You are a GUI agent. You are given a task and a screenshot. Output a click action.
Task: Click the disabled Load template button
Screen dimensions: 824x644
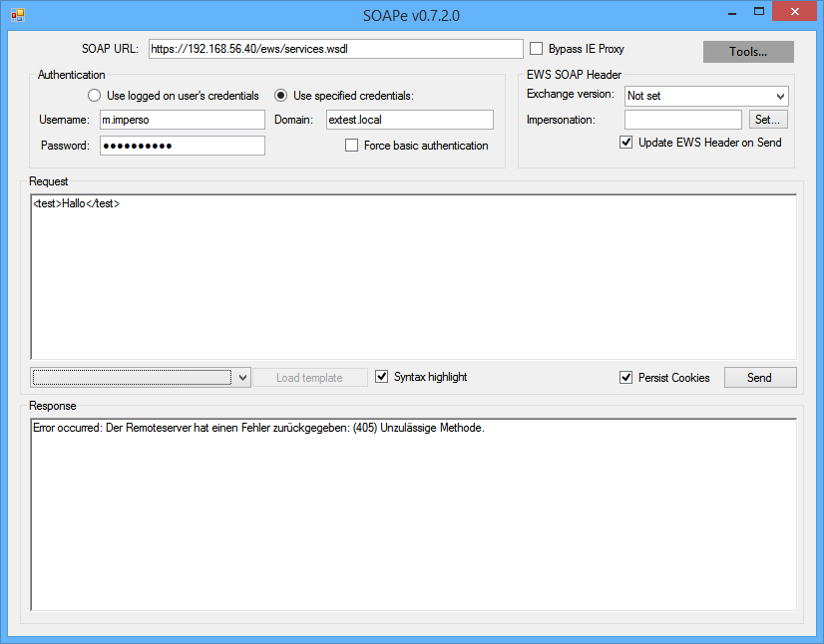310,378
